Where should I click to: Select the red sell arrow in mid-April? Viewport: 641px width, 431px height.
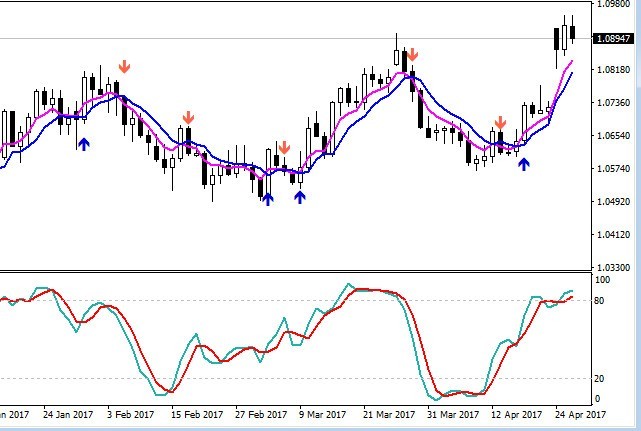pos(500,123)
